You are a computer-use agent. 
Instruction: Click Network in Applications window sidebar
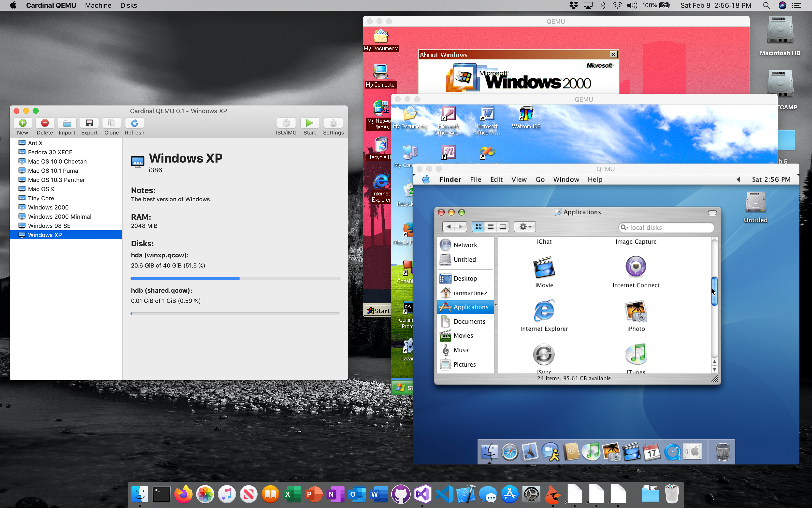465,245
